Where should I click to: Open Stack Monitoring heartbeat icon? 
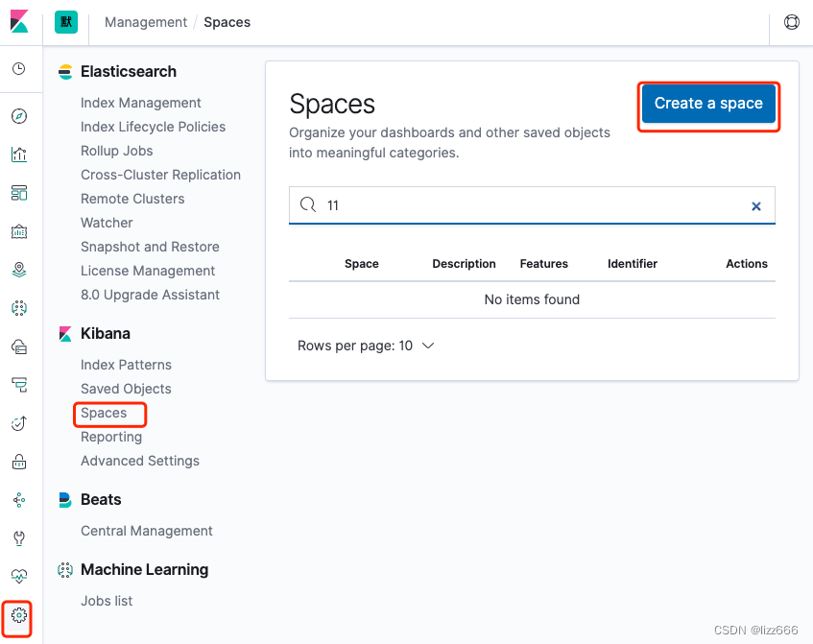click(x=19, y=577)
